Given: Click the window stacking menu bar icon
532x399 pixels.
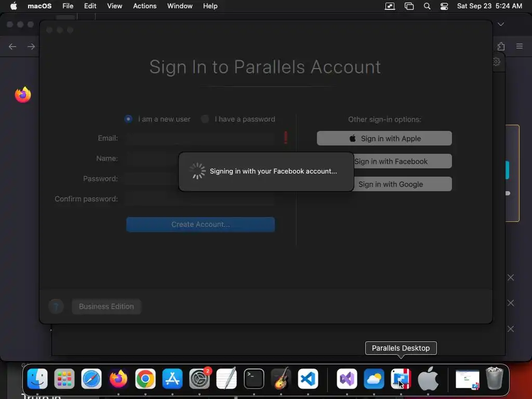Looking at the screenshot, I should tap(409, 6).
